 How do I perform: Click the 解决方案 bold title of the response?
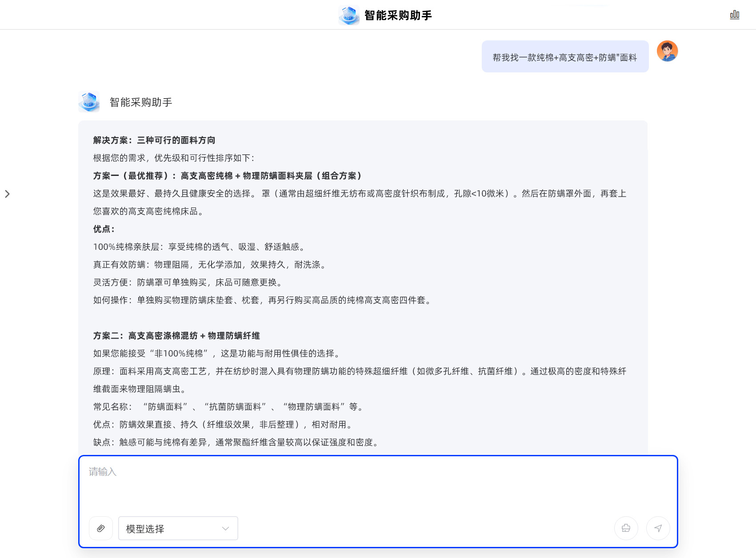[153, 140]
